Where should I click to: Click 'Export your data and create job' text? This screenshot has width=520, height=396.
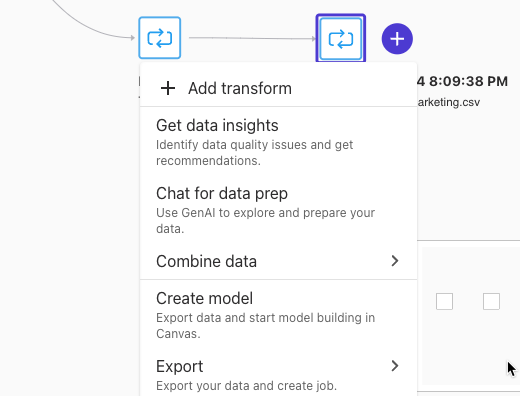[x=246, y=386]
